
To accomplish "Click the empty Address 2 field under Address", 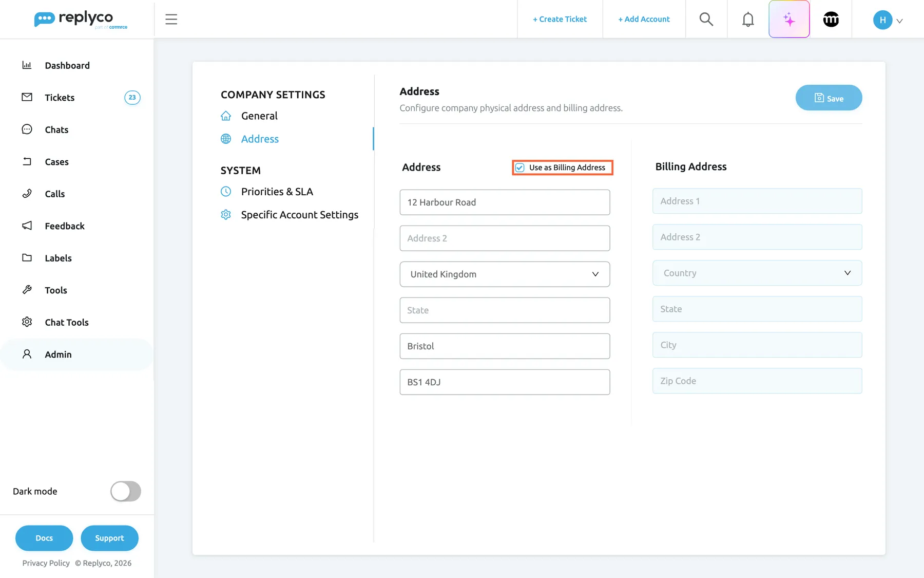I will coord(505,238).
